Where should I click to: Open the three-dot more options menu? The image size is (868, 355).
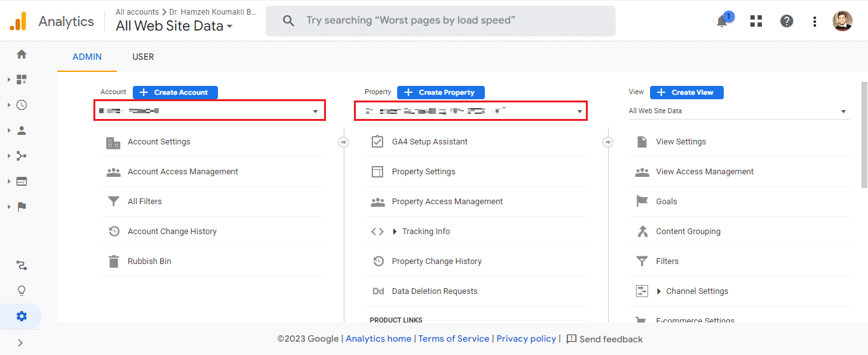pos(815,21)
